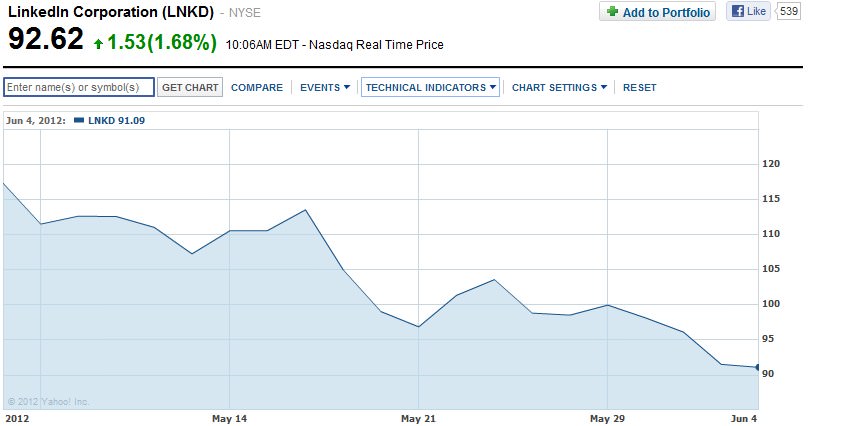848x426 pixels.
Task: Click the 2012 Yahoo! Inc. copyright text
Action: tap(49, 402)
